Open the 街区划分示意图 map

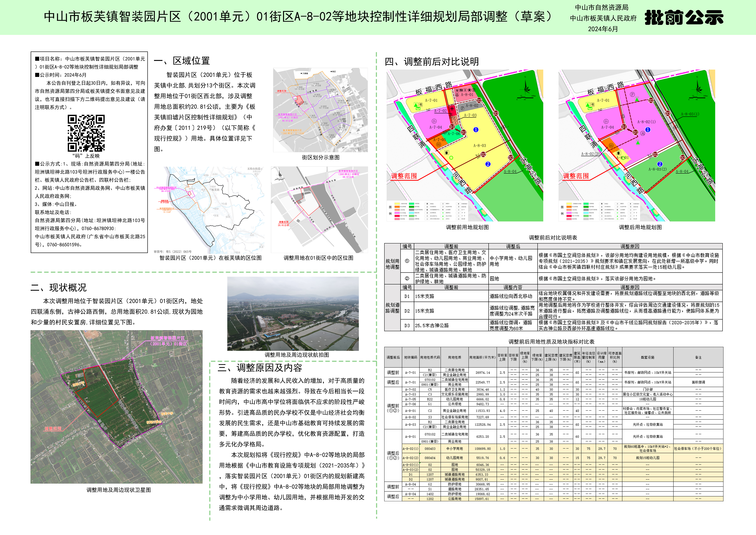(x=320, y=110)
